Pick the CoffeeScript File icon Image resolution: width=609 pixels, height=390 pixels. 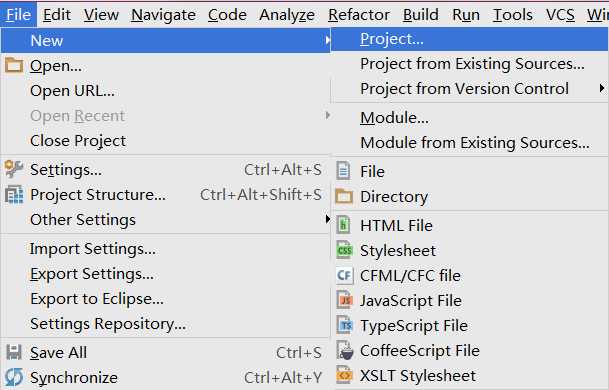pyautogui.click(x=345, y=350)
